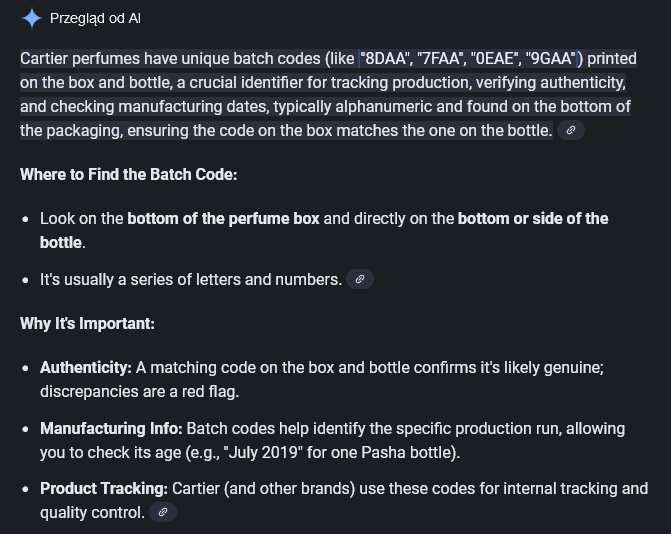Click the bold "Manufacturing Info:" label

coord(111,428)
